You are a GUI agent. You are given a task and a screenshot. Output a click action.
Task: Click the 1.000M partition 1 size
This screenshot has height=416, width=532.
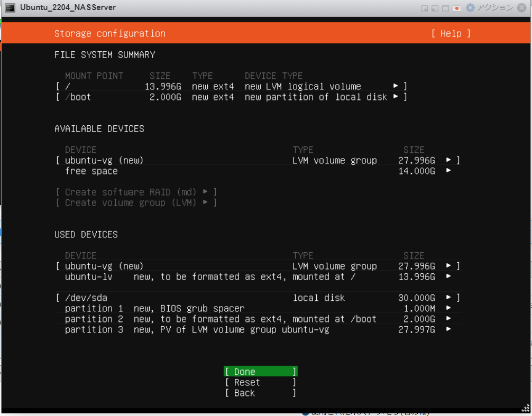(419, 309)
